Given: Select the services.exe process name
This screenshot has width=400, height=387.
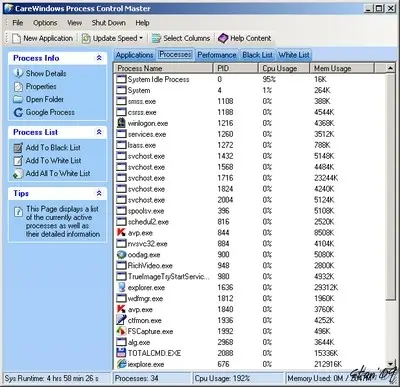Looking at the screenshot, I should 147,134.
